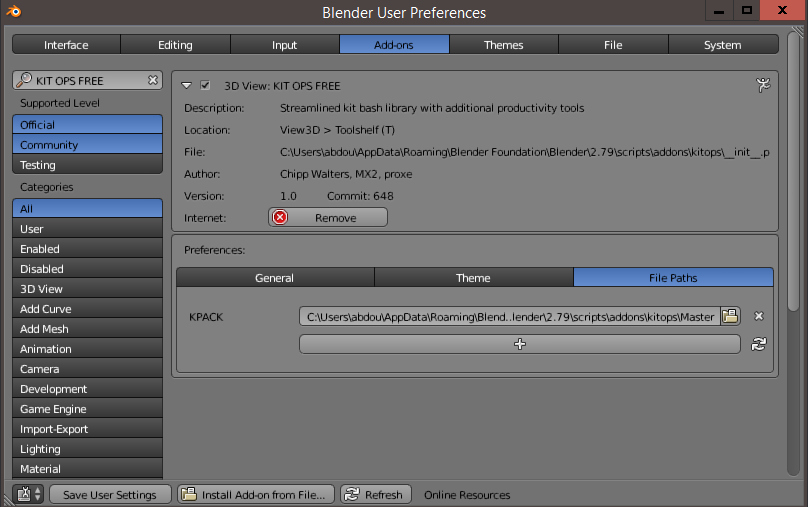Remove the KPACK path entry
808x507 pixels.
[x=759, y=316]
